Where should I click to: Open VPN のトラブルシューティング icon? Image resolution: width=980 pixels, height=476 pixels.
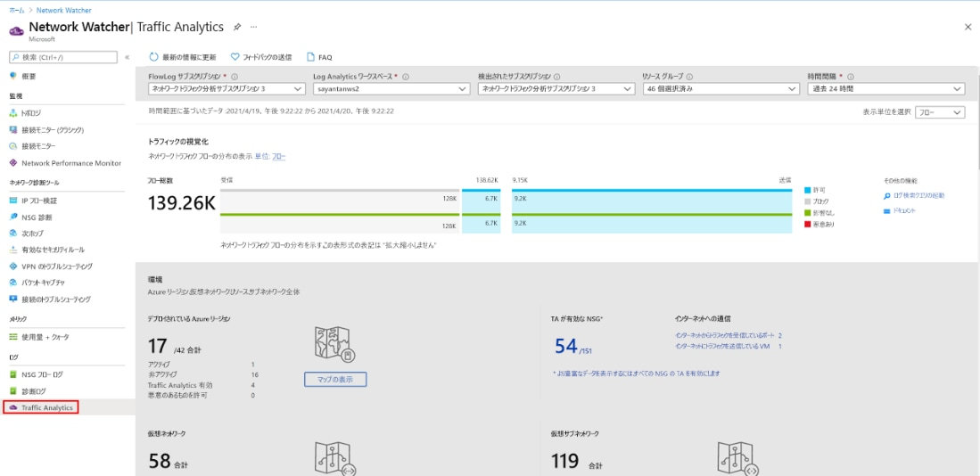13,267
